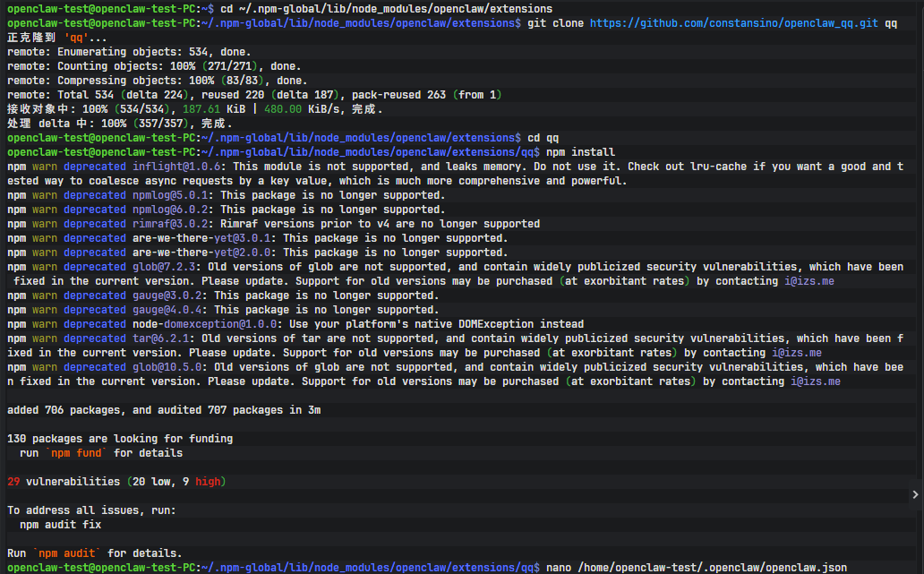Click i@izs.me link in glob@10.5.0 warning
The width and height of the screenshot is (924, 574).
[x=815, y=381]
